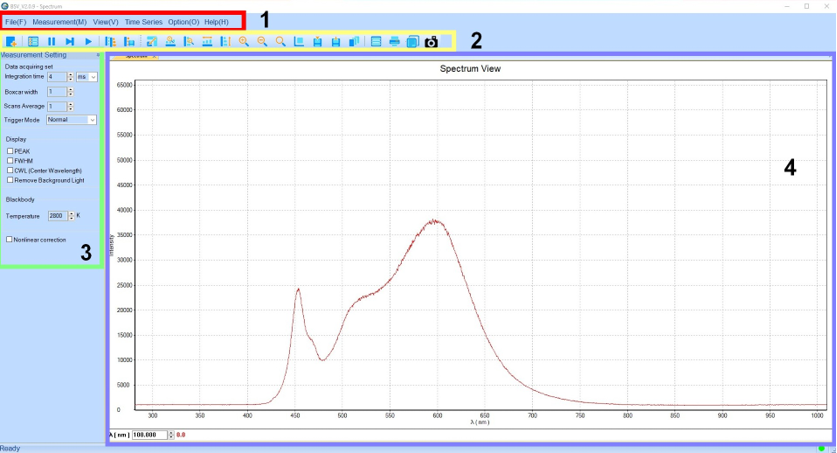The image size is (837, 453).
Task: Click the zoom out magnifier icon
Action: pyautogui.click(x=262, y=42)
